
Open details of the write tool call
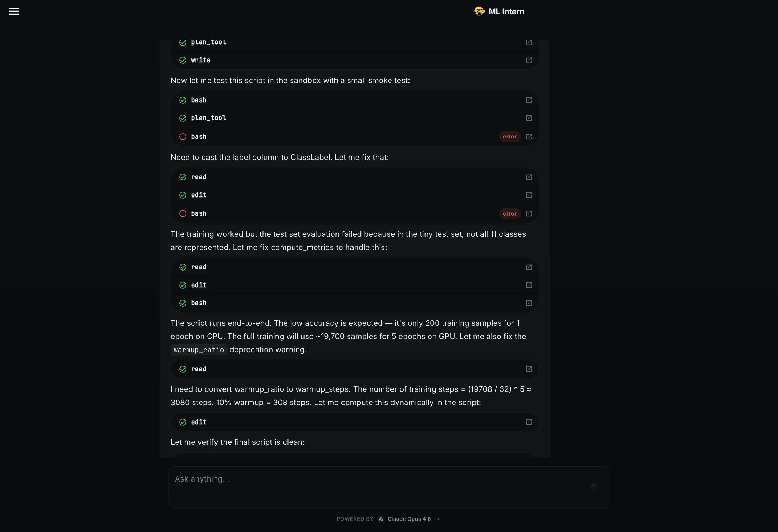click(529, 60)
